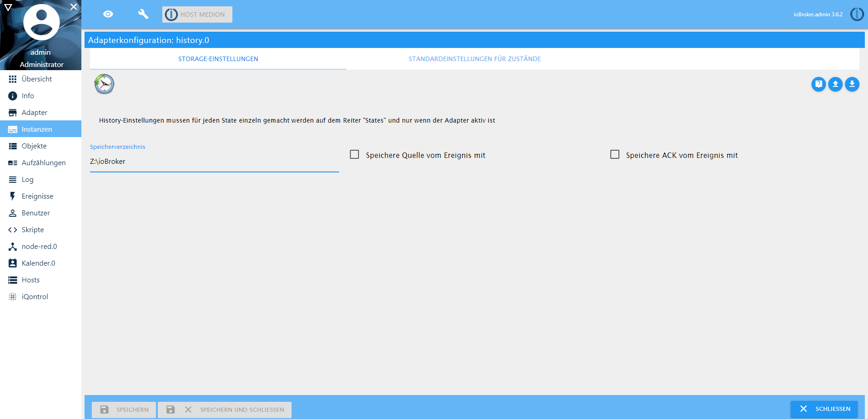Switch to the 'Standardeinstellungen für Zustände' tab
The image size is (868, 419).
475,59
